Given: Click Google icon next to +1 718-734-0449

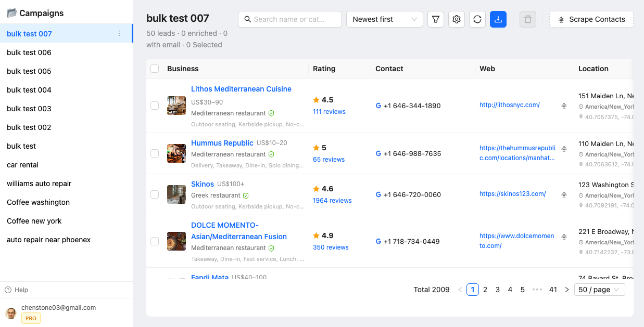Looking at the screenshot, I should pos(378,241).
